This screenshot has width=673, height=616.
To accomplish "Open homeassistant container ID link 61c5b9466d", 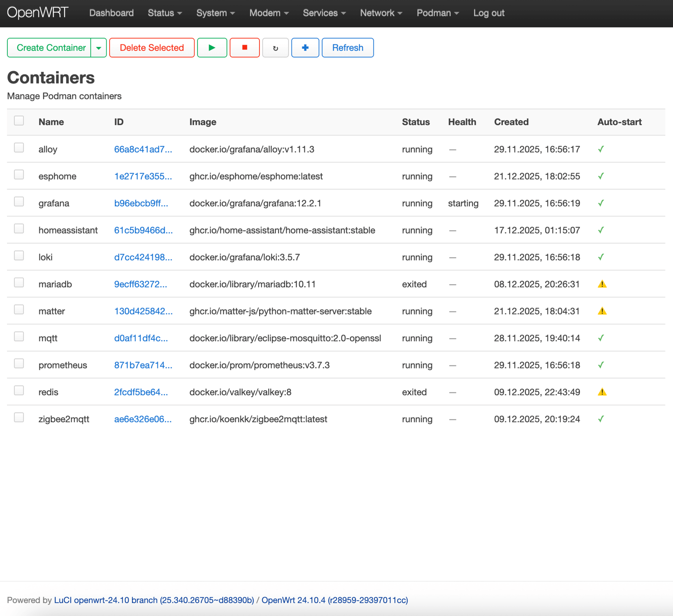I will [x=143, y=230].
